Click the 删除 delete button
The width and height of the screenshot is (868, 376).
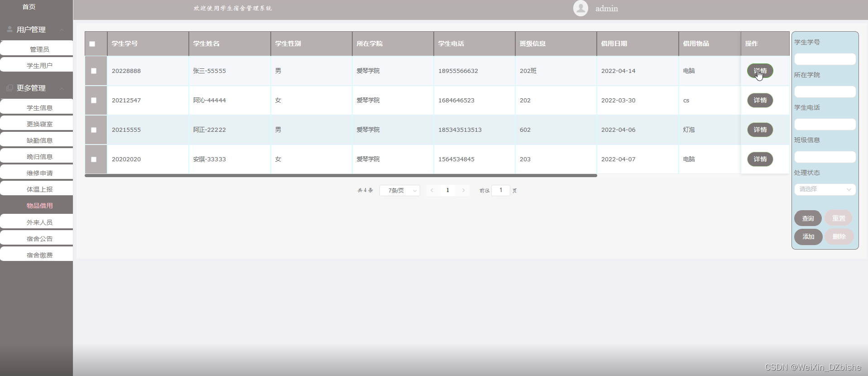pyautogui.click(x=839, y=236)
